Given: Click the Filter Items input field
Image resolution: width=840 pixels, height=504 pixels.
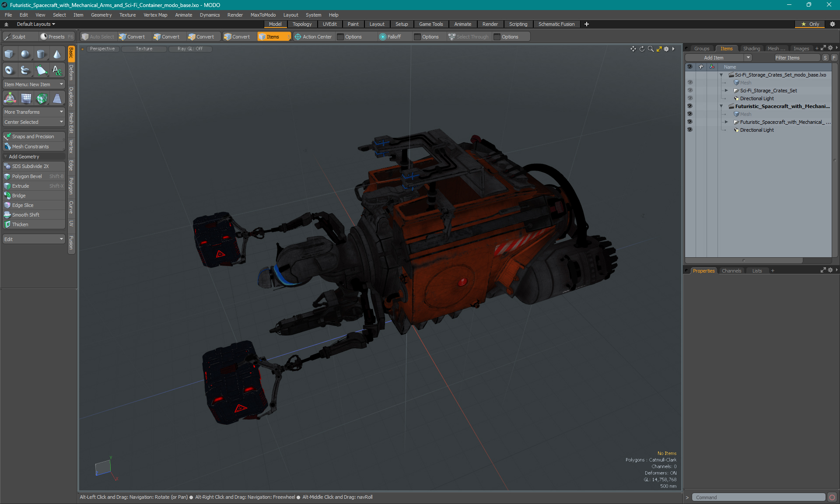Looking at the screenshot, I should [797, 58].
